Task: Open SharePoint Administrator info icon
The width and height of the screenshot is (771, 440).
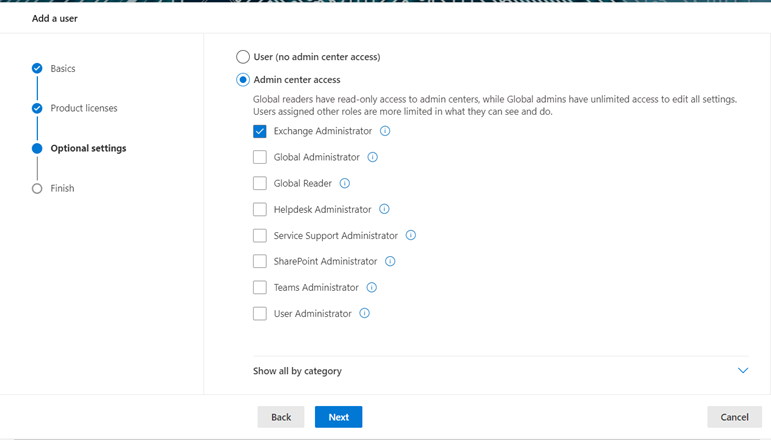Action: [390, 261]
